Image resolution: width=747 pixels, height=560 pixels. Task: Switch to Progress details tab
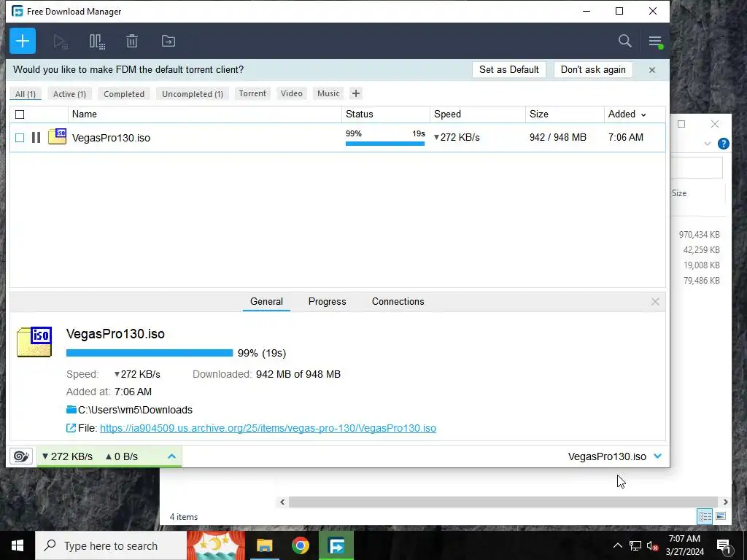click(328, 301)
